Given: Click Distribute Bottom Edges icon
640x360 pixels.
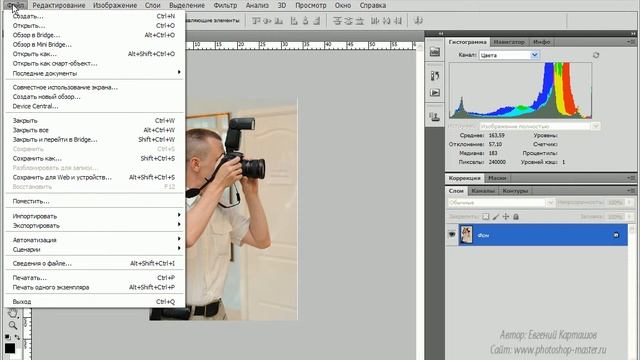Looking at the screenshot, I should click(360, 20).
